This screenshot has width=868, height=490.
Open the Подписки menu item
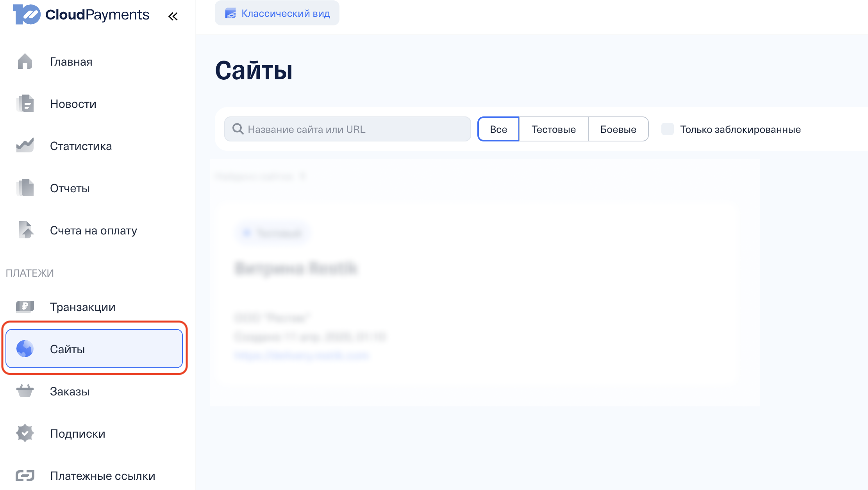tap(78, 434)
